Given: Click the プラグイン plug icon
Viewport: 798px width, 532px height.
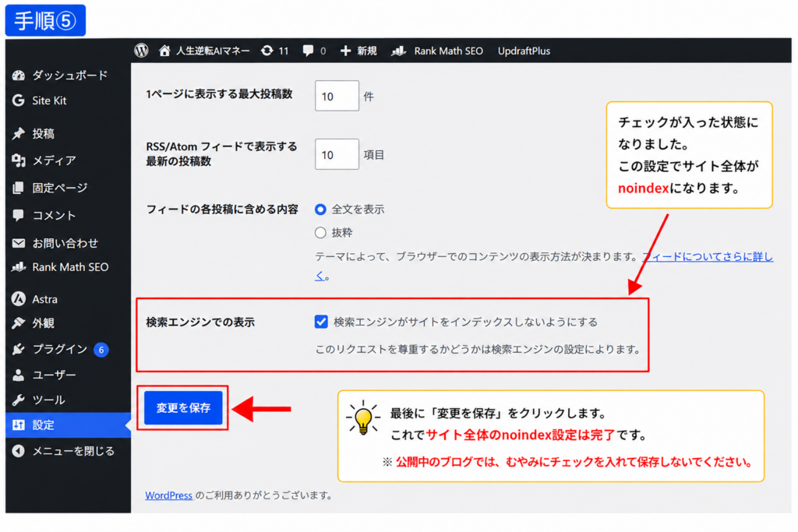Looking at the screenshot, I should point(19,349).
